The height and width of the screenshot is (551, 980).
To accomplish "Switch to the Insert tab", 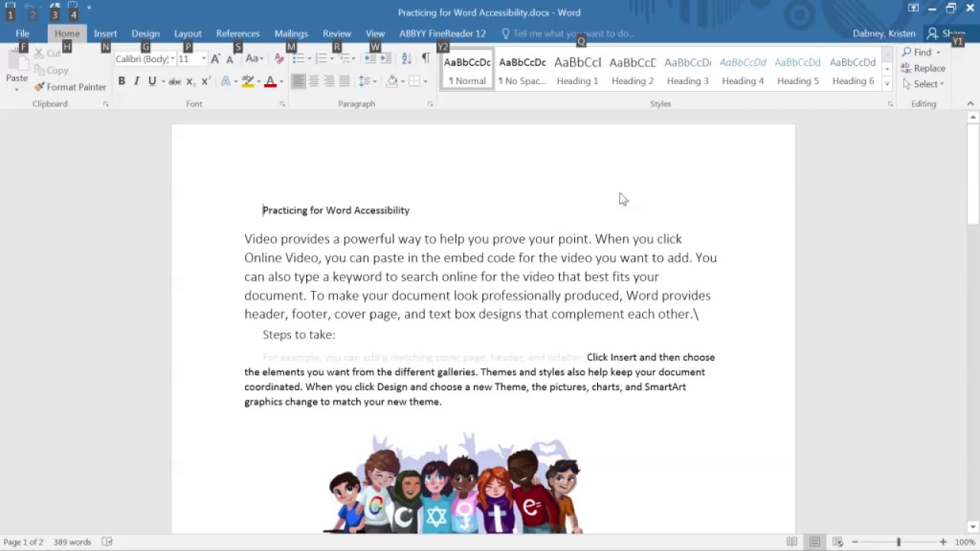I will 105,34.
